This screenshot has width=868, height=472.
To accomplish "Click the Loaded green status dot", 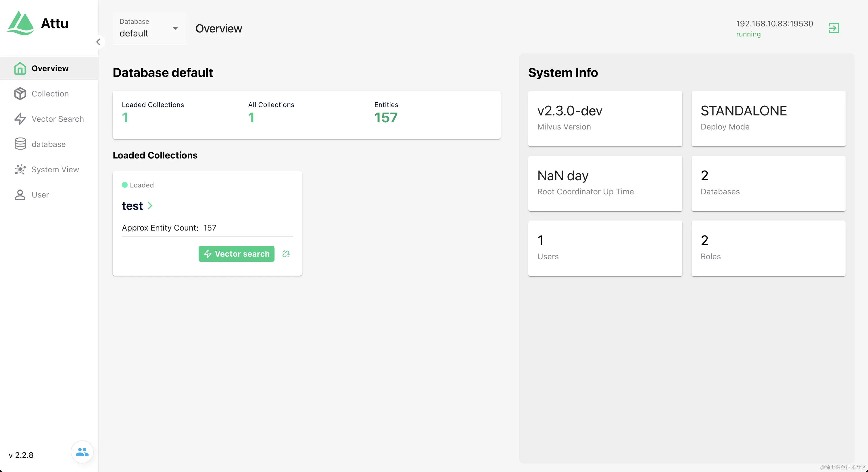I will tap(125, 185).
